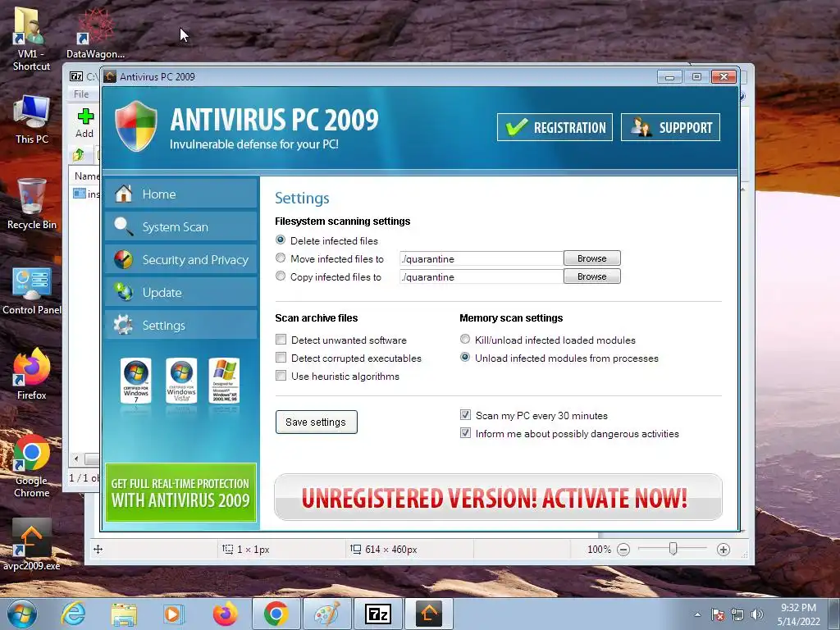Viewport: 840px width, 630px height.
Task: Show hidden tray icons arrow
Action: pos(697,614)
